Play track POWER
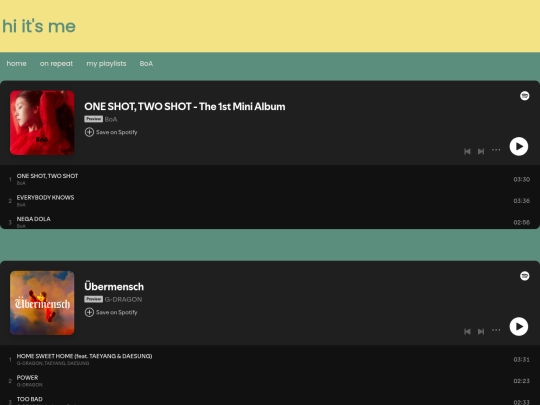 [x=27, y=377]
